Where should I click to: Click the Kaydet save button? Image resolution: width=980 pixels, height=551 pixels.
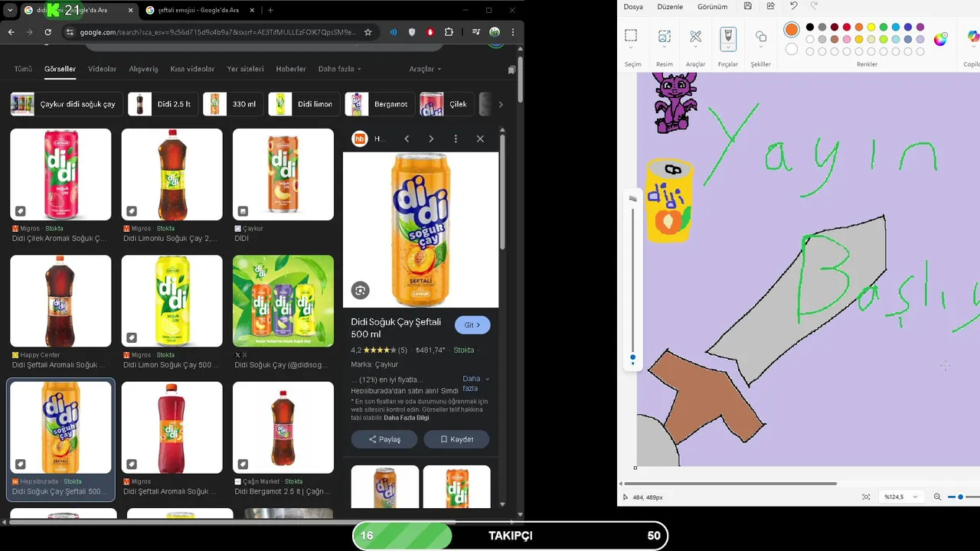point(456,439)
